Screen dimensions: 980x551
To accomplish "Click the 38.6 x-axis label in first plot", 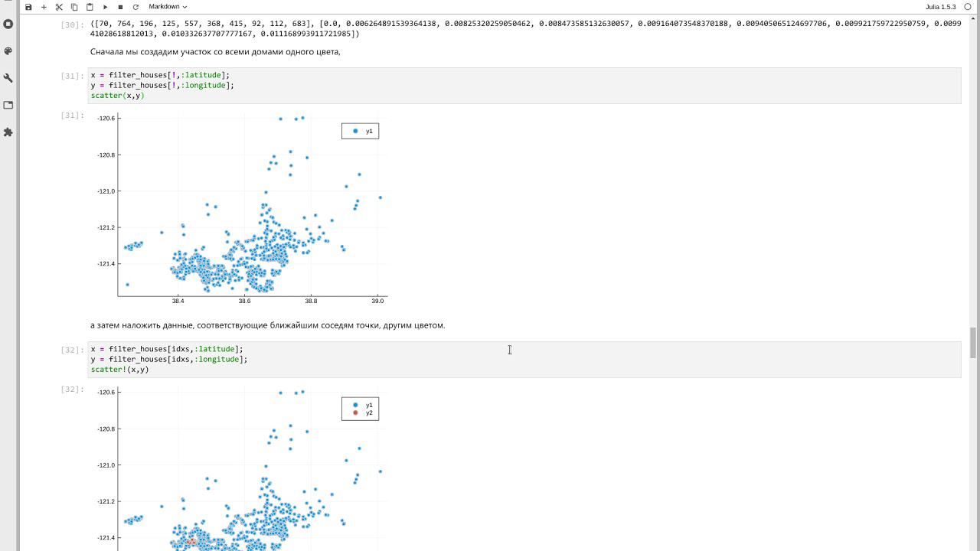I will click(x=244, y=302).
